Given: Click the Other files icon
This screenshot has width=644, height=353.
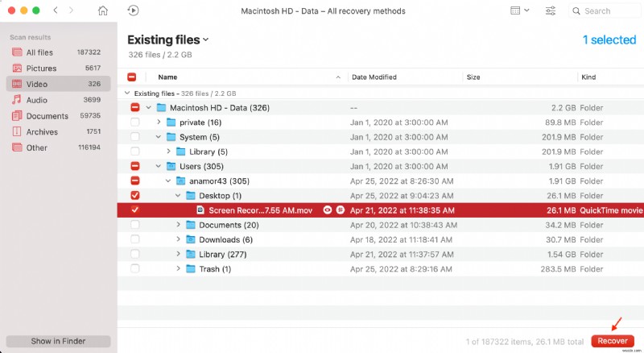Looking at the screenshot, I should [x=17, y=147].
